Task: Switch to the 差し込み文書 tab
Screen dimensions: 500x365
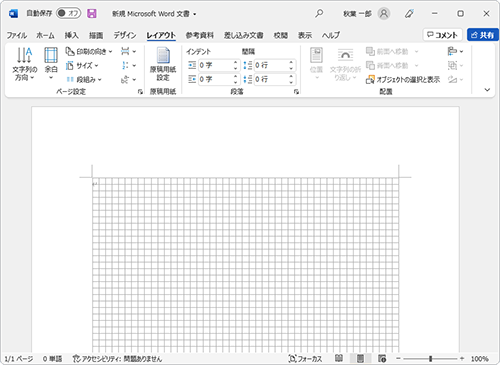Action: point(243,35)
